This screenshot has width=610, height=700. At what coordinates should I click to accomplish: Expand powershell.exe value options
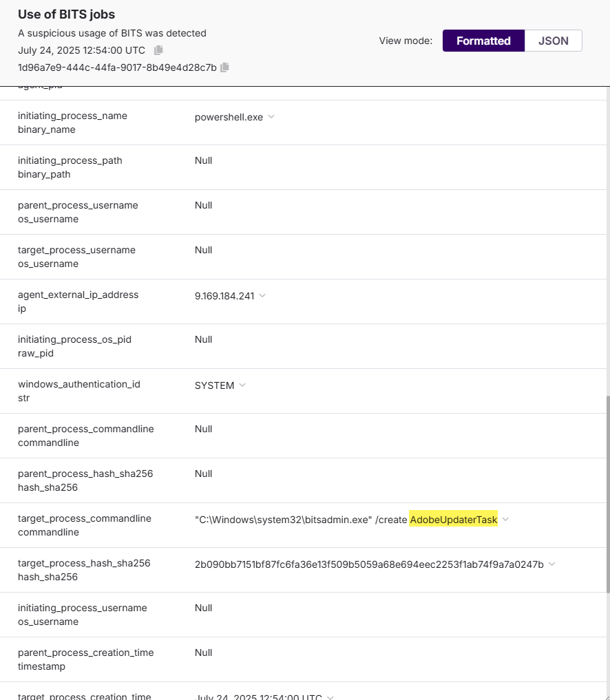click(271, 117)
